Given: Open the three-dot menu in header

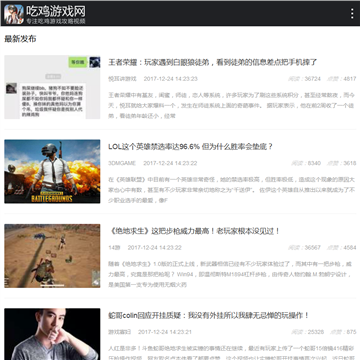Looking at the screenshot, I should 352,13.
